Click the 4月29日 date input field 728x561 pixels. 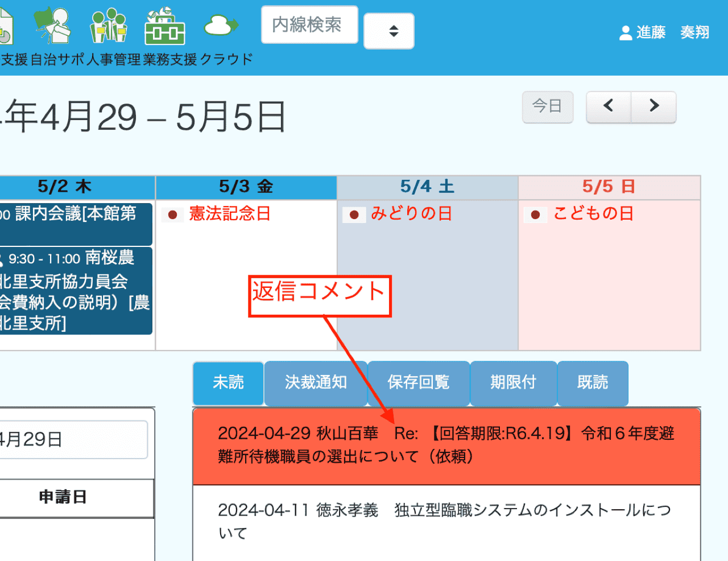point(73,439)
